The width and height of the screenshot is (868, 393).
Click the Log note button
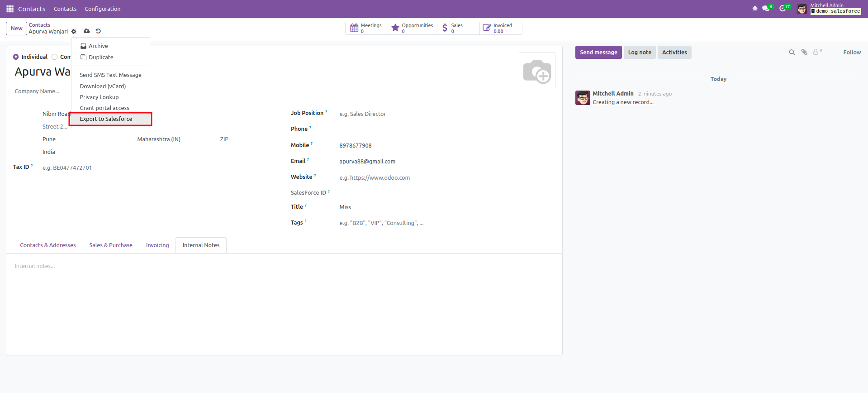pyautogui.click(x=640, y=53)
